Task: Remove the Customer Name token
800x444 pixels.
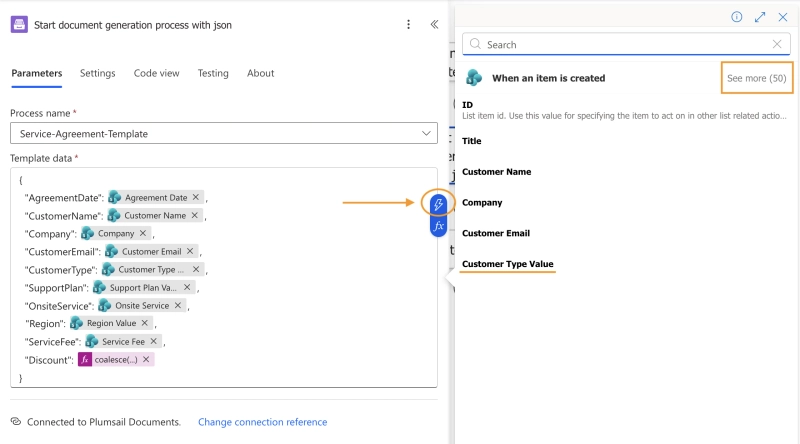Action: 194,215
